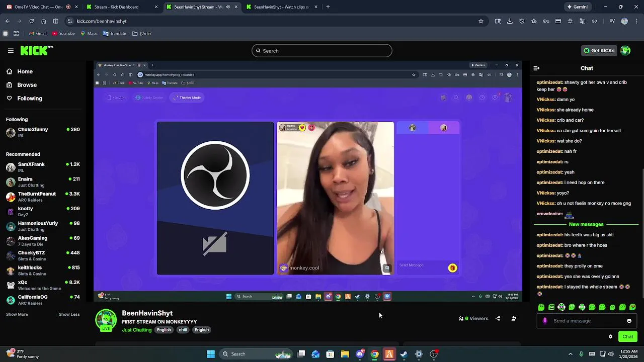Switch to Stream - Kick Dashboard tab
The image size is (644, 362).
click(x=121, y=7)
